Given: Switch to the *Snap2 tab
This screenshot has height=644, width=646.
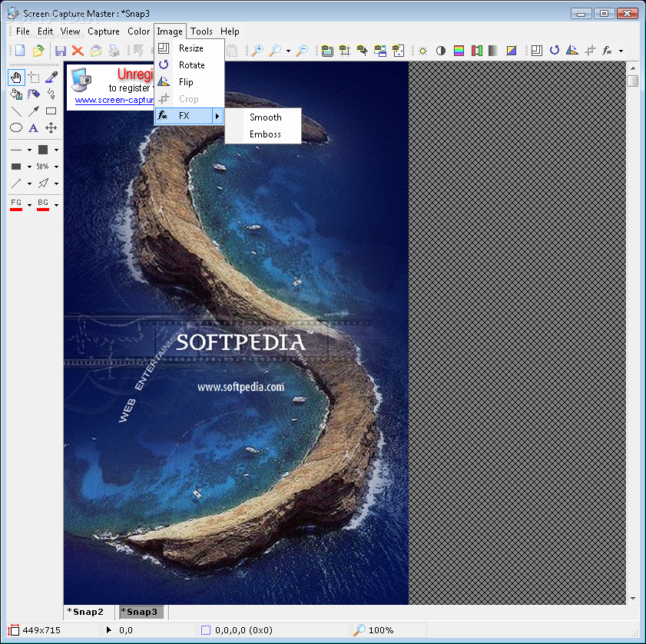Looking at the screenshot, I should [x=88, y=612].
